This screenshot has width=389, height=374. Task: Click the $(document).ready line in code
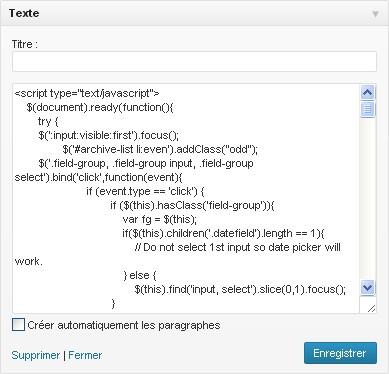(100, 107)
